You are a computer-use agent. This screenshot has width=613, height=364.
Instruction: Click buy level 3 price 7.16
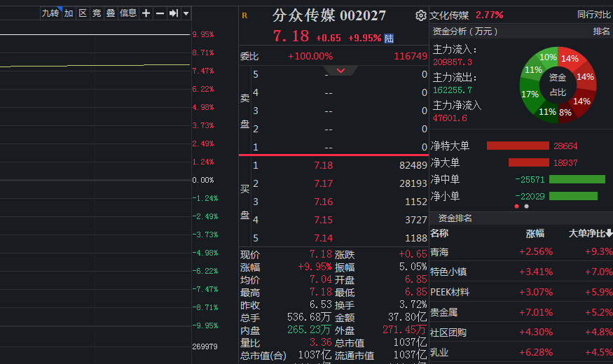tap(323, 202)
